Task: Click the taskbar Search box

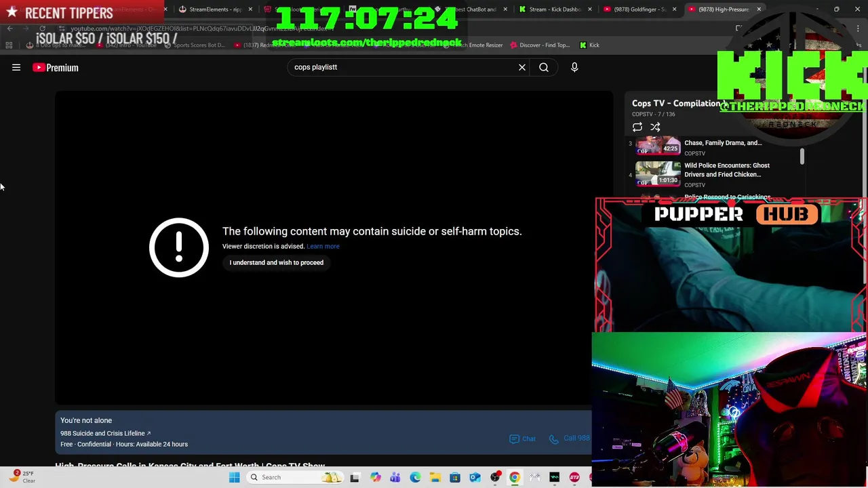Action: [x=296, y=477]
